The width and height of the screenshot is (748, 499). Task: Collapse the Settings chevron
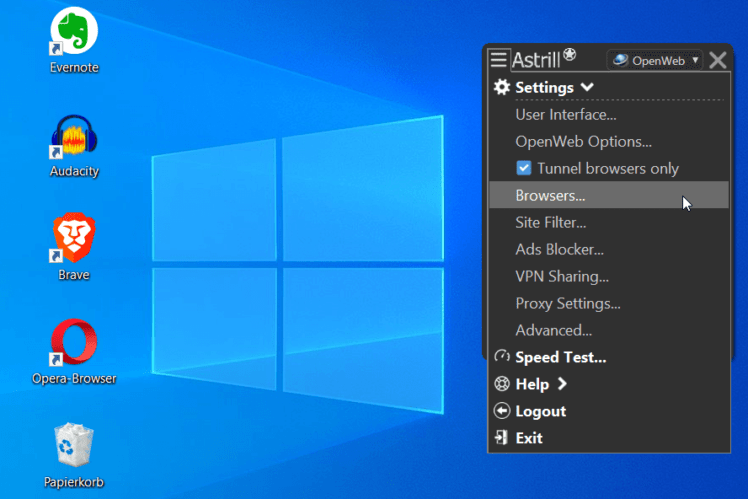pyautogui.click(x=587, y=87)
